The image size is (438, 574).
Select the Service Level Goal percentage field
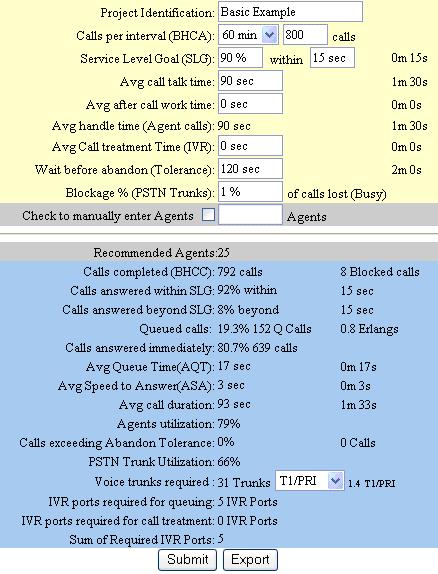[x=240, y=58]
